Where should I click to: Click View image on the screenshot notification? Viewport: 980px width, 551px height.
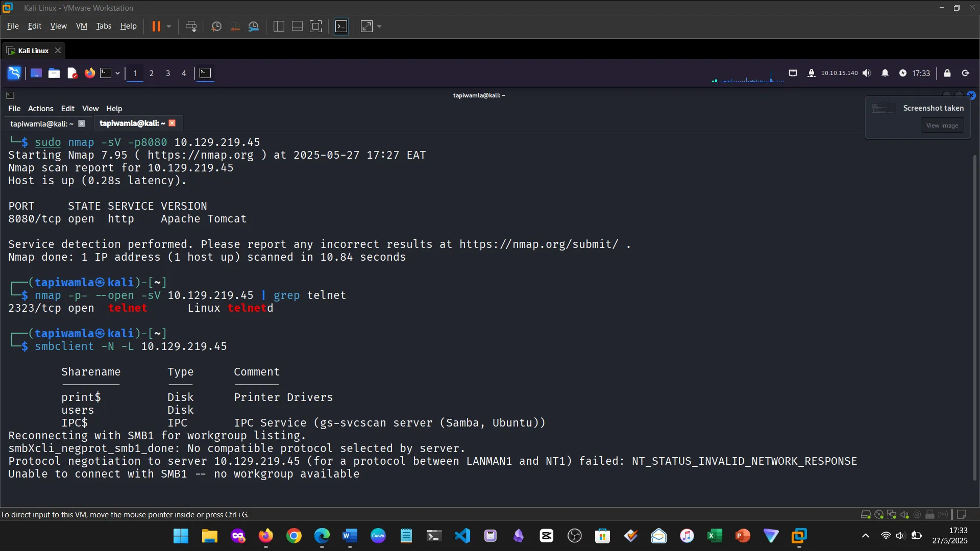point(942,124)
